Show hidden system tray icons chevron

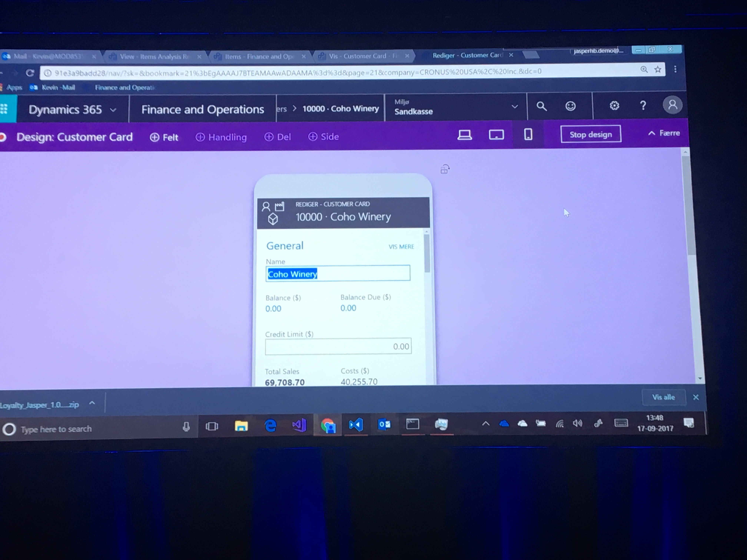click(486, 423)
